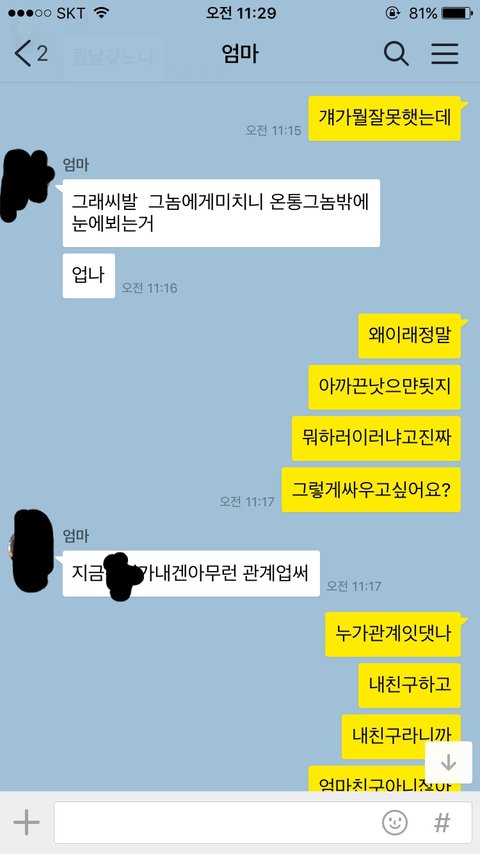Tap the second 엄마 profile picture
This screenshot has height=854, width=480.
[x=31, y=551]
